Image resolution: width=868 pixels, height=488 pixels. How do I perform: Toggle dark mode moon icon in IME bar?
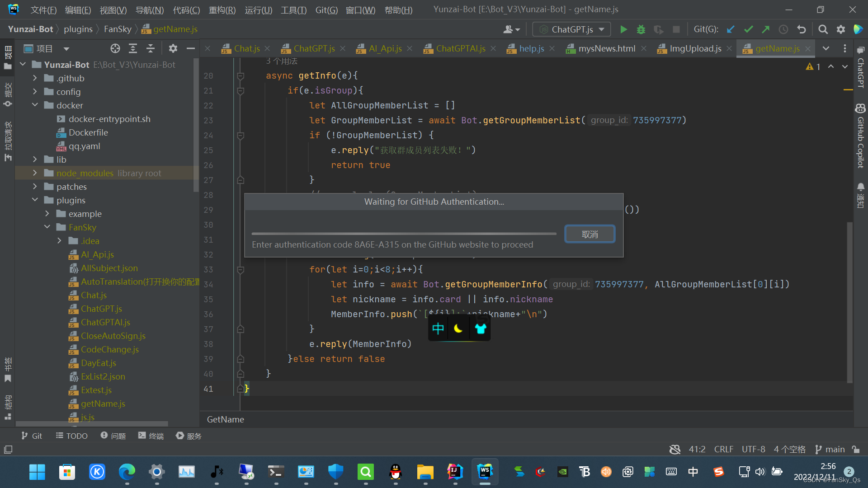point(458,328)
